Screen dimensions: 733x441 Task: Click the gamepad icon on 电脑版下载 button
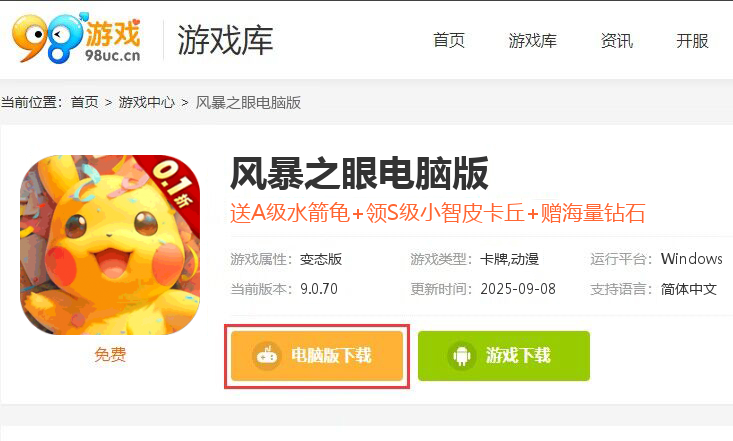(x=267, y=356)
